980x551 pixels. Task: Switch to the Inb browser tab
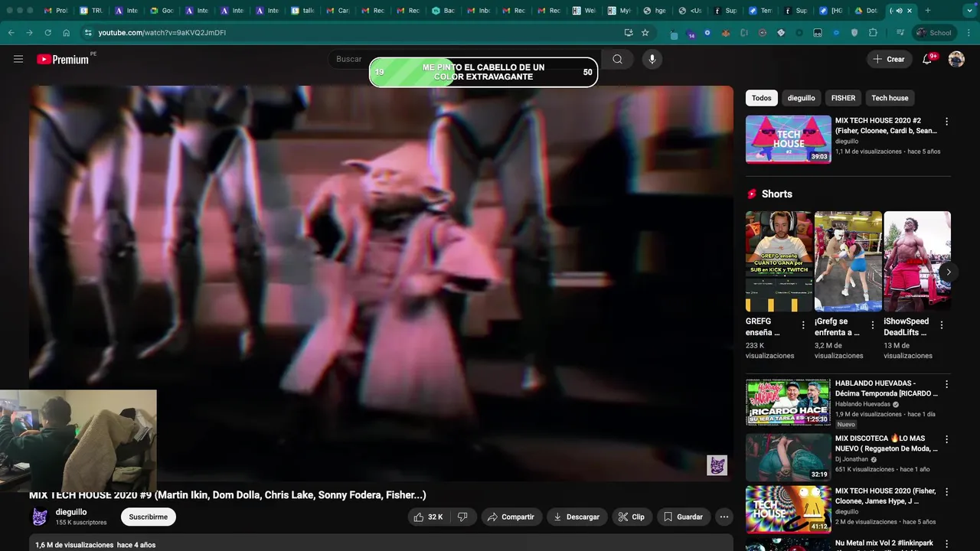point(479,11)
